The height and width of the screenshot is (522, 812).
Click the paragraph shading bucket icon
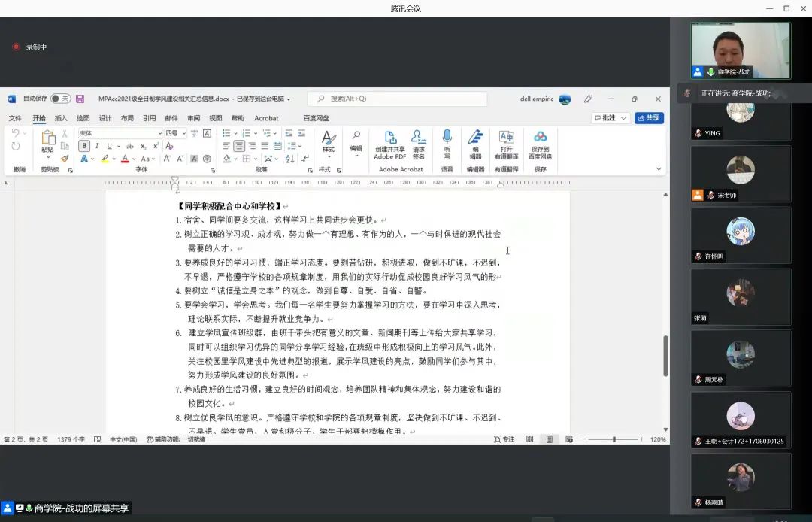227,159
